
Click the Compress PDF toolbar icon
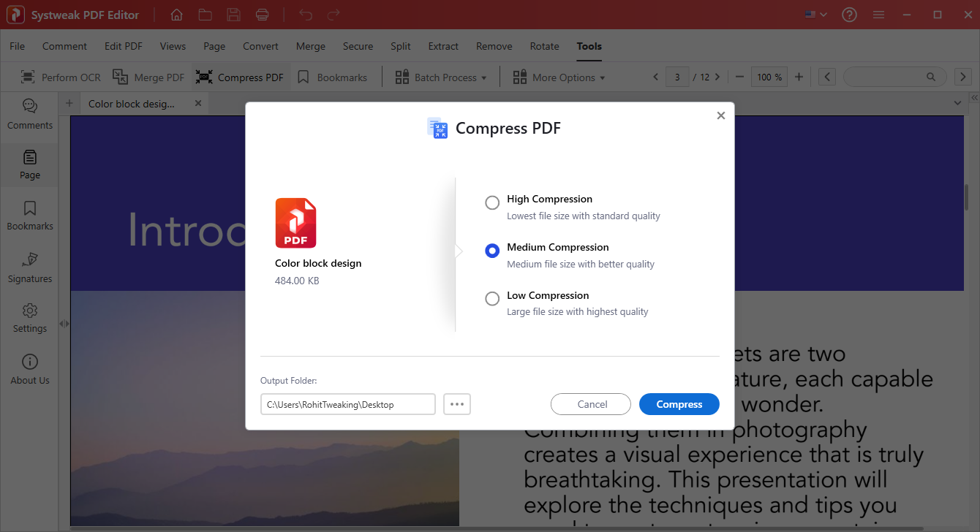(240, 77)
